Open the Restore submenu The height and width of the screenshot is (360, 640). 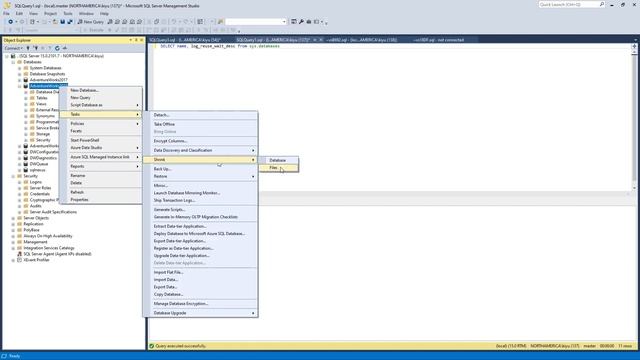[x=200, y=176]
